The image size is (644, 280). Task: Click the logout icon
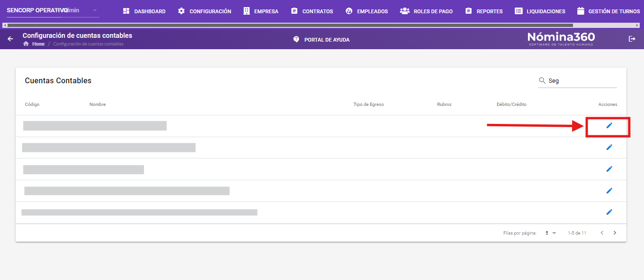pos(632,39)
